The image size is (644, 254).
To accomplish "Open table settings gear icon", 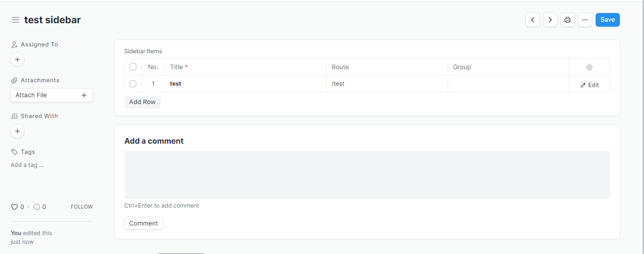I will pyautogui.click(x=589, y=67).
